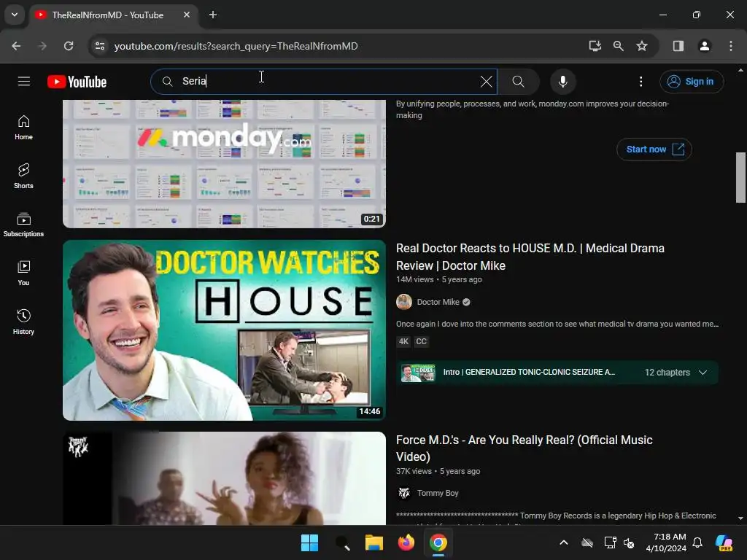Click the CC badge on Doctor Mike video
747x560 pixels.
click(421, 341)
